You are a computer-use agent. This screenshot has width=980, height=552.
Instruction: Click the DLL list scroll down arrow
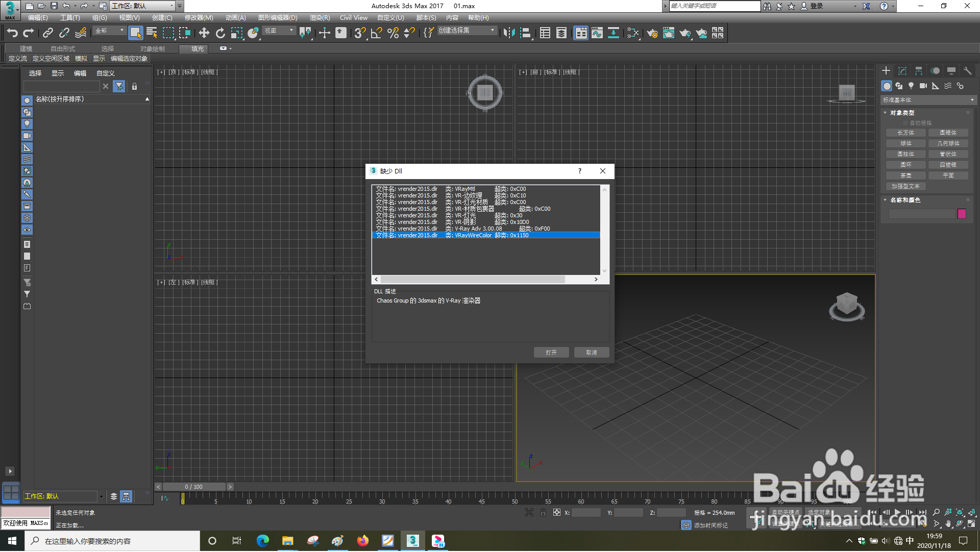point(605,271)
